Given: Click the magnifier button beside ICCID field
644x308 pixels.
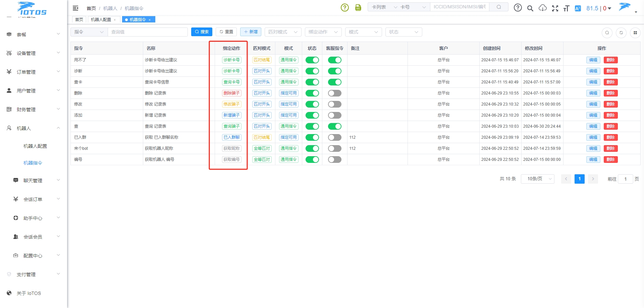Looking at the screenshot, I should point(499,7).
